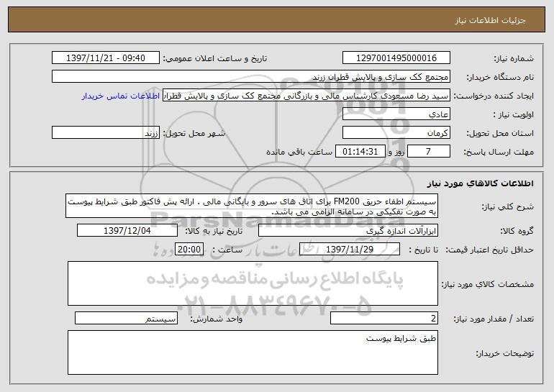The height and width of the screenshot is (392, 554).
Task: Click the header title جزئیات اطلاعات نیاز
Action: 490,20
